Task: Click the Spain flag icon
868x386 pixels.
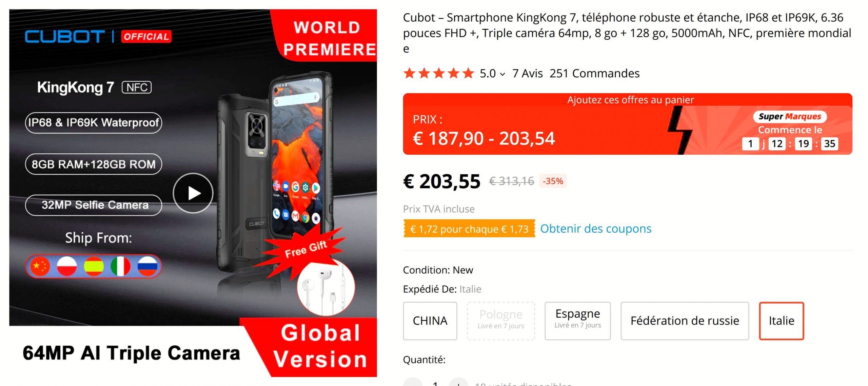Action: [x=94, y=266]
